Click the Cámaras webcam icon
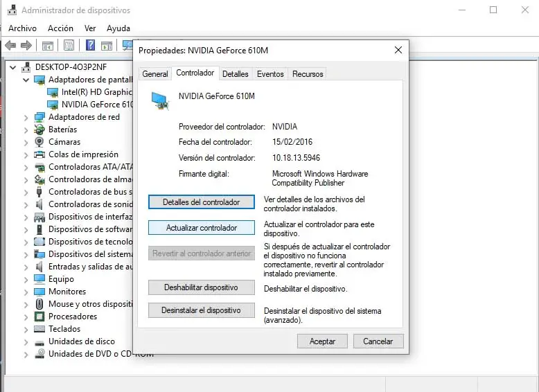Image resolution: width=539 pixels, height=392 pixels. point(39,142)
